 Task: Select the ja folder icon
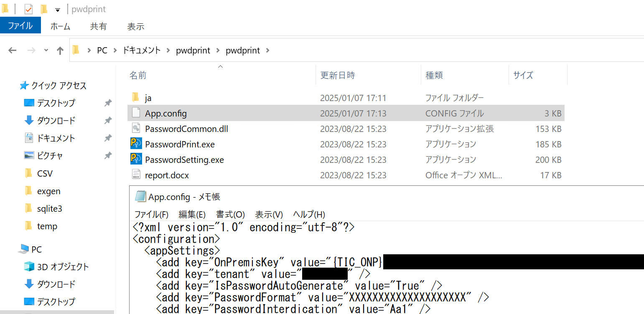[135, 98]
